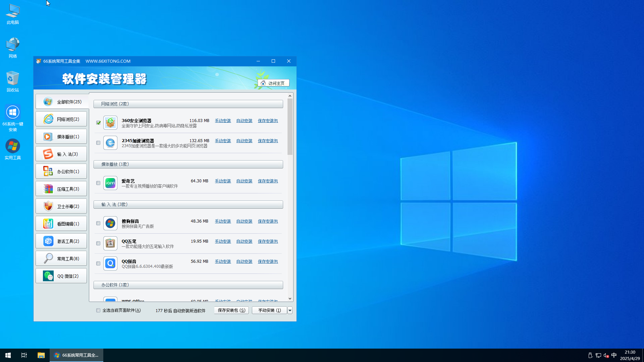Click the USB device tray icon
Viewport: 644px width, 362px height.
pyautogui.click(x=590, y=355)
